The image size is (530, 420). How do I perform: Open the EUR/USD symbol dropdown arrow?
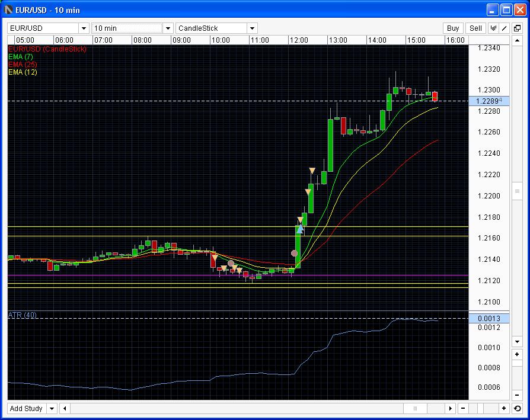coord(84,28)
